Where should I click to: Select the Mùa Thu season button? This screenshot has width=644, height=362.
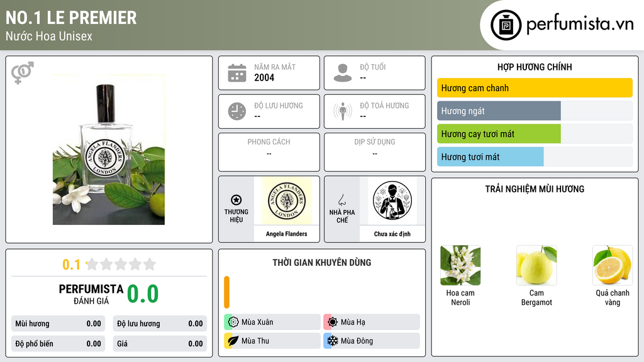(x=272, y=341)
